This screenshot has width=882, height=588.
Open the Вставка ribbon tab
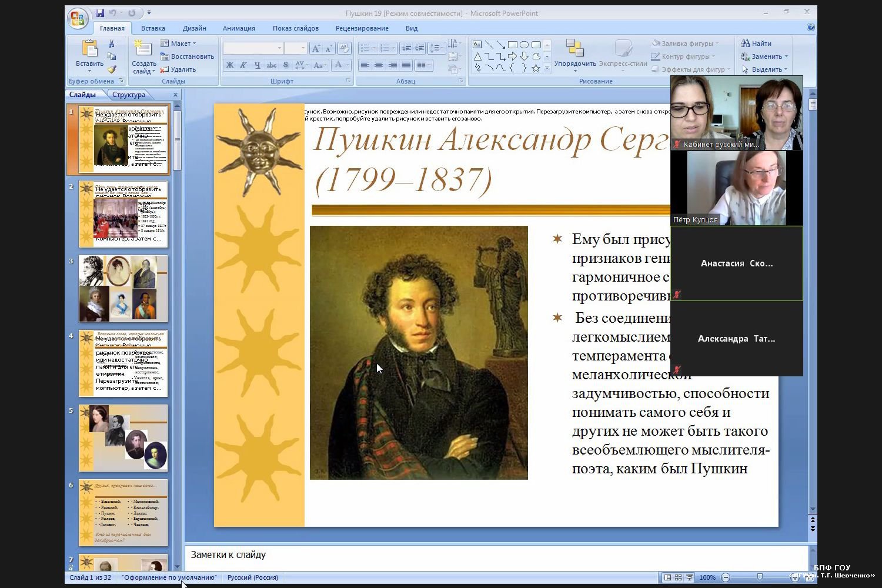[x=153, y=28]
